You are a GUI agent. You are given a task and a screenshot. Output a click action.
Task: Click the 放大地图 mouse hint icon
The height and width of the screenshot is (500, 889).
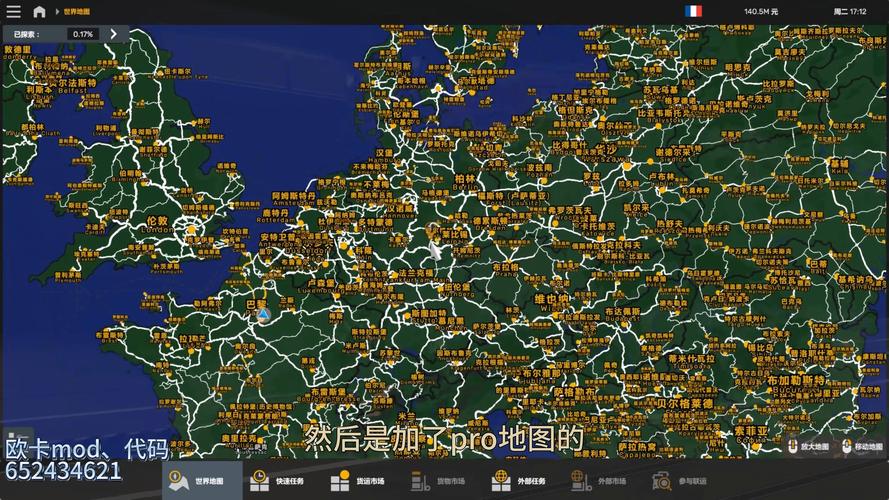click(x=793, y=447)
